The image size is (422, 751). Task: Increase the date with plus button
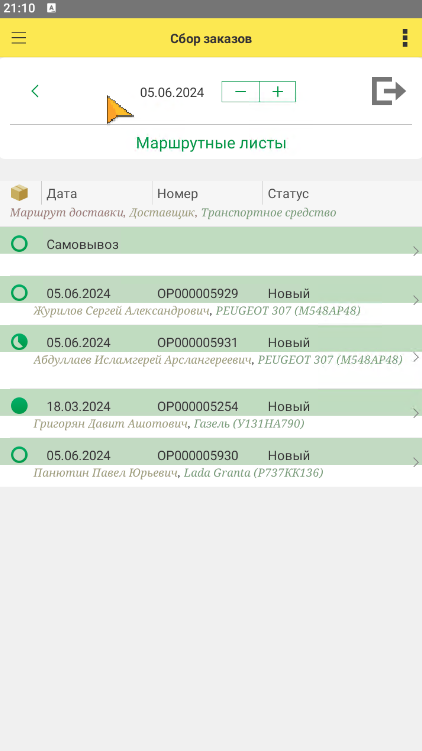[278, 92]
